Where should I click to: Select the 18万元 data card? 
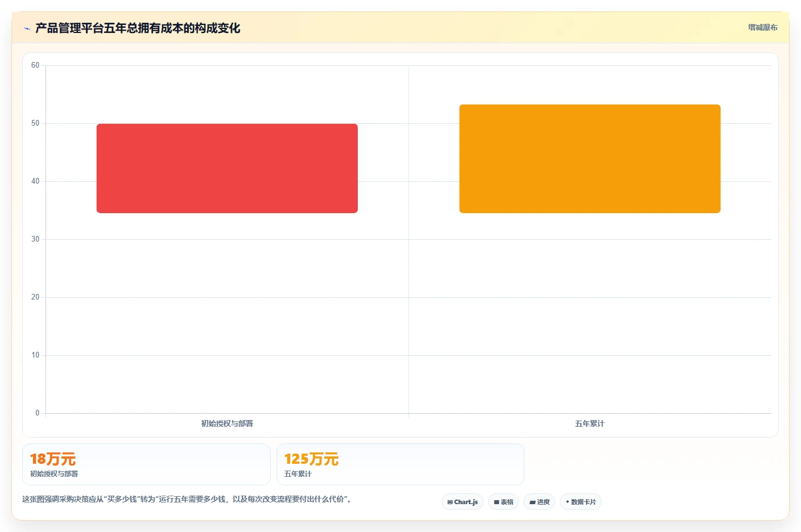point(146,464)
